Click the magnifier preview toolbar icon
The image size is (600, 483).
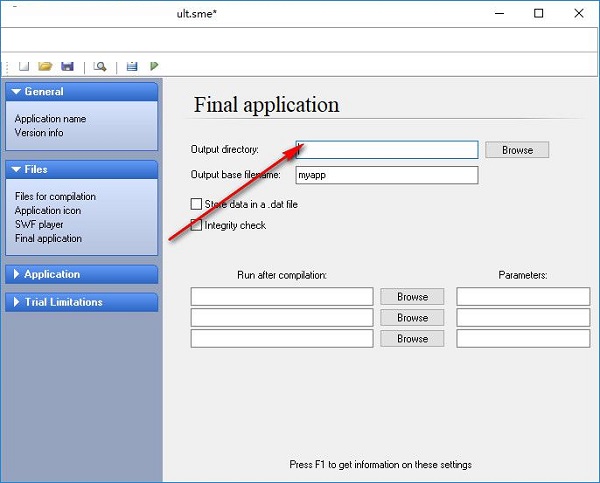click(100, 66)
